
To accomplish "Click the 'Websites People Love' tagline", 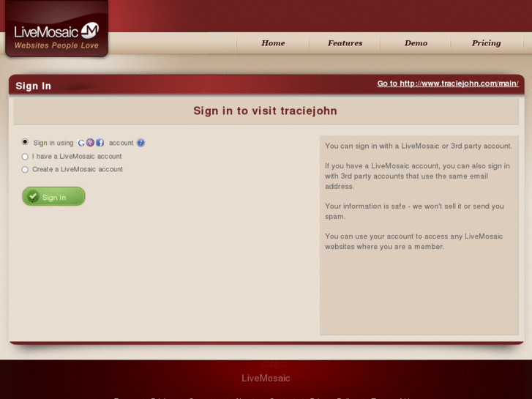I will 56,45.
